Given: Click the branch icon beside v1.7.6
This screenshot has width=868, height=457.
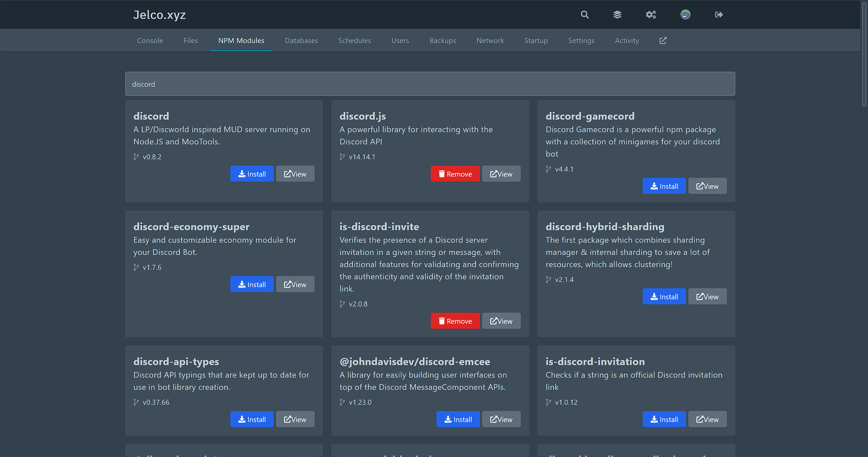Looking at the screenshot, I should [x=136, y=267].
